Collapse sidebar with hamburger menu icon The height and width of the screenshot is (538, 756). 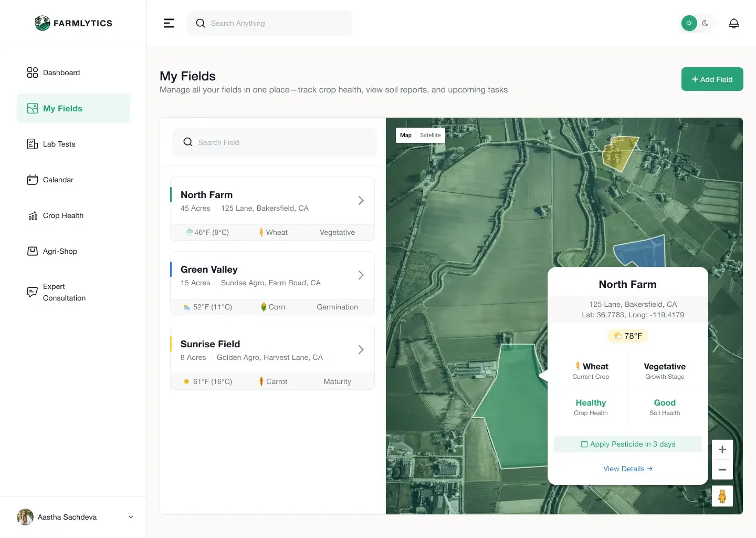(169, 23)
